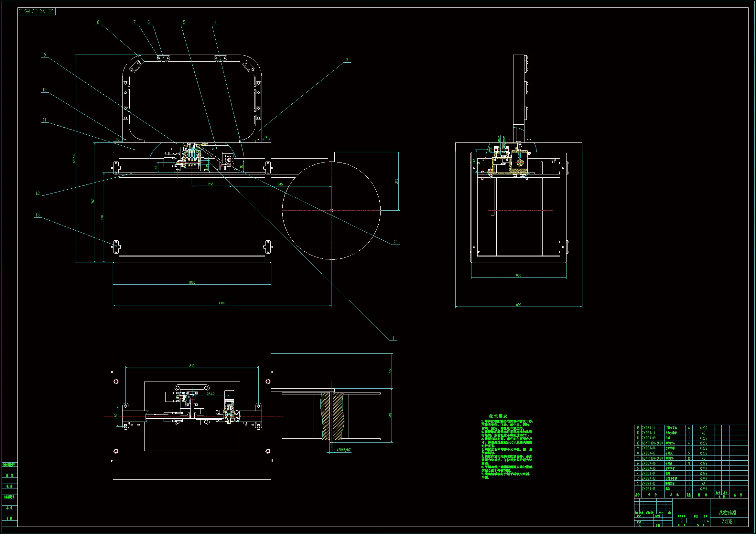
Task: Select the balloon label number 3
Action: [347, 60]
